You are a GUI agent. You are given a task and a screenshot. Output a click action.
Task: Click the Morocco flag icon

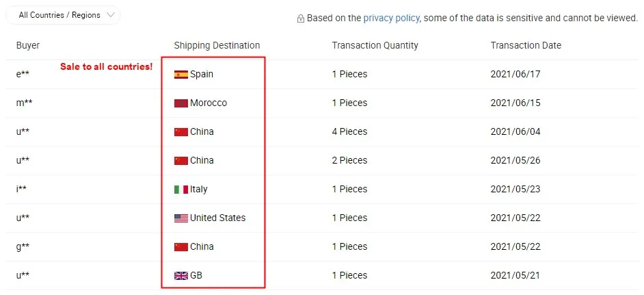(x=181, y=103)
